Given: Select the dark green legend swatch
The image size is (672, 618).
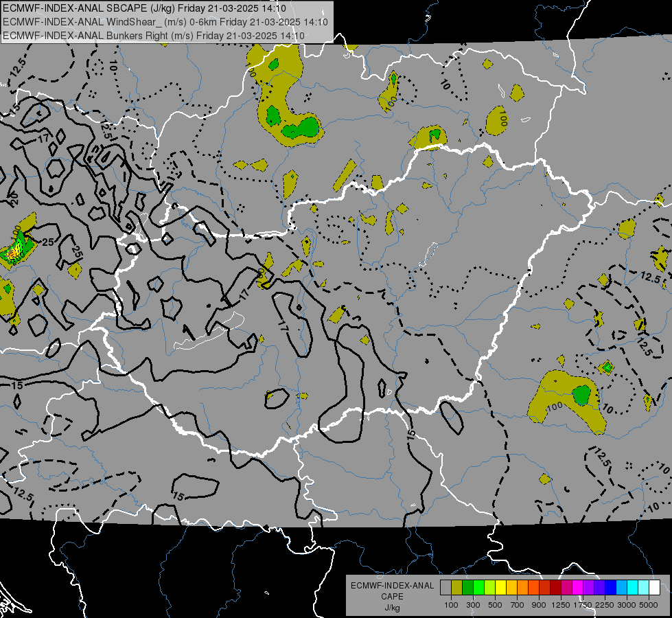Looking at the screenshot, I should (x=467, y=587).
